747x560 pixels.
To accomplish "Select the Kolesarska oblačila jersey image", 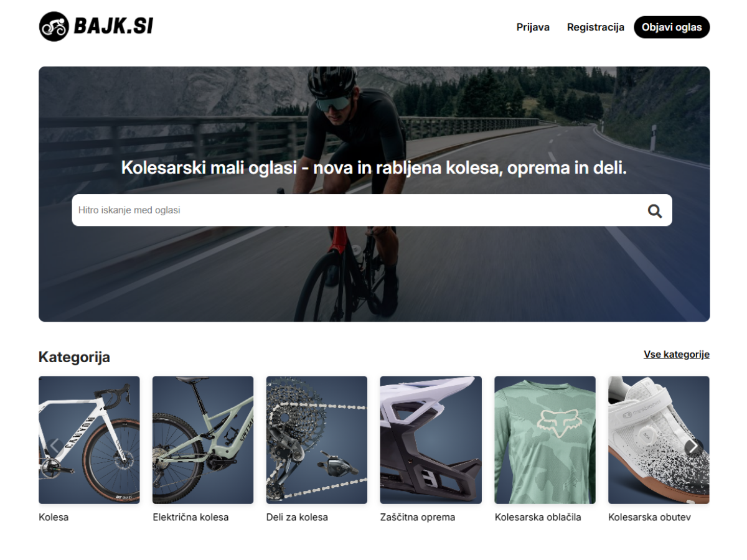I will (545, 440).
